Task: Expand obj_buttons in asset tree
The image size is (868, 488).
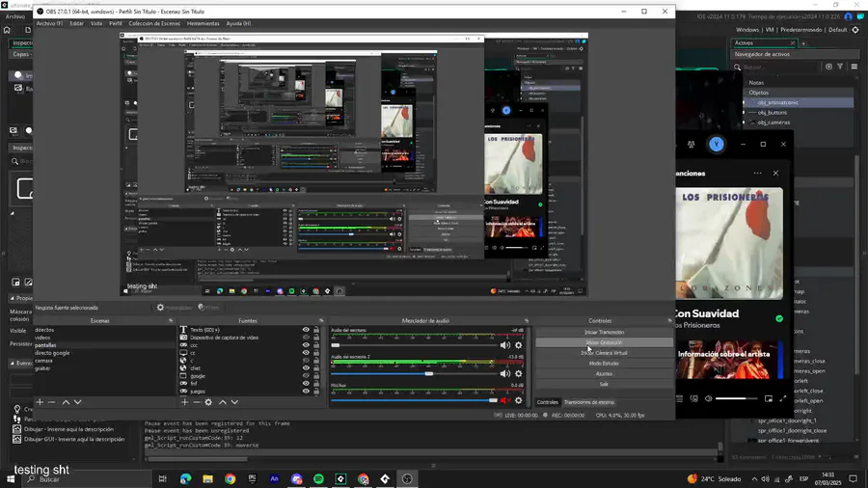Action: [x=744, y=112]
